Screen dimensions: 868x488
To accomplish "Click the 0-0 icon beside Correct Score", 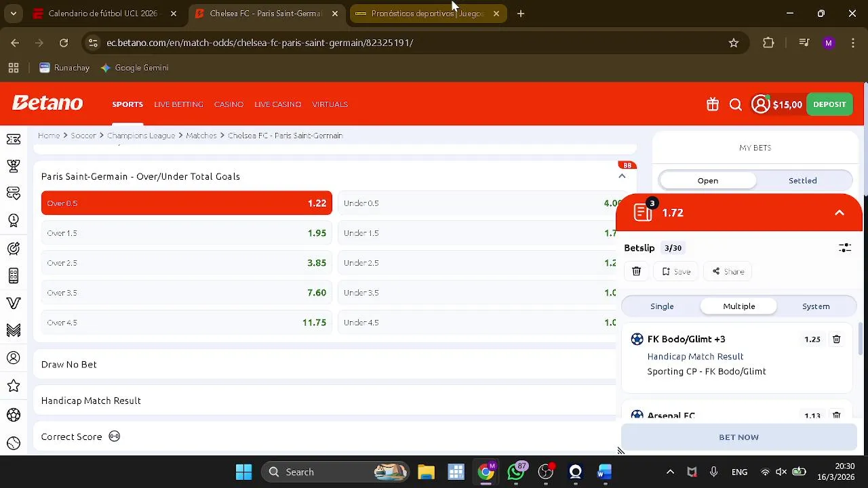I will click(114, 436).
